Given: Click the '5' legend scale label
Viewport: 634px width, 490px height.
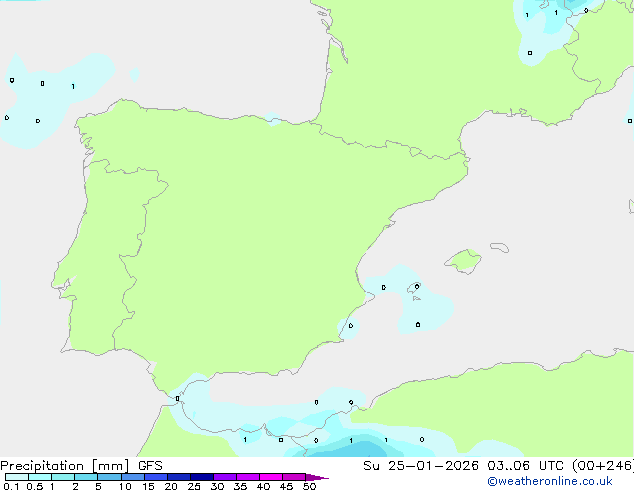Looking at the screenshot, I should pyautogui.click(x=98, y=486).
